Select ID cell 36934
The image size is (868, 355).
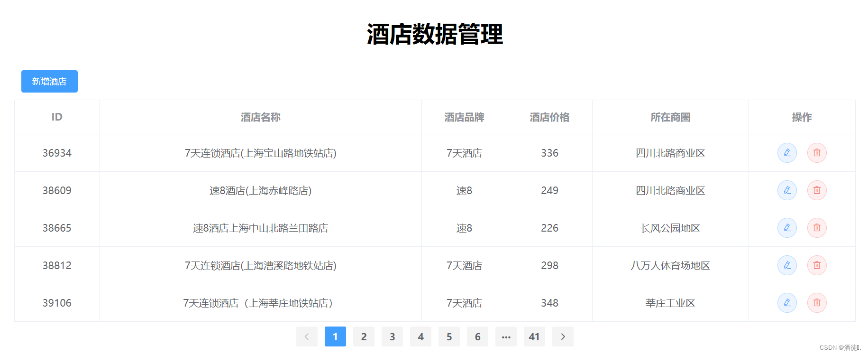(x=57, y=153)
